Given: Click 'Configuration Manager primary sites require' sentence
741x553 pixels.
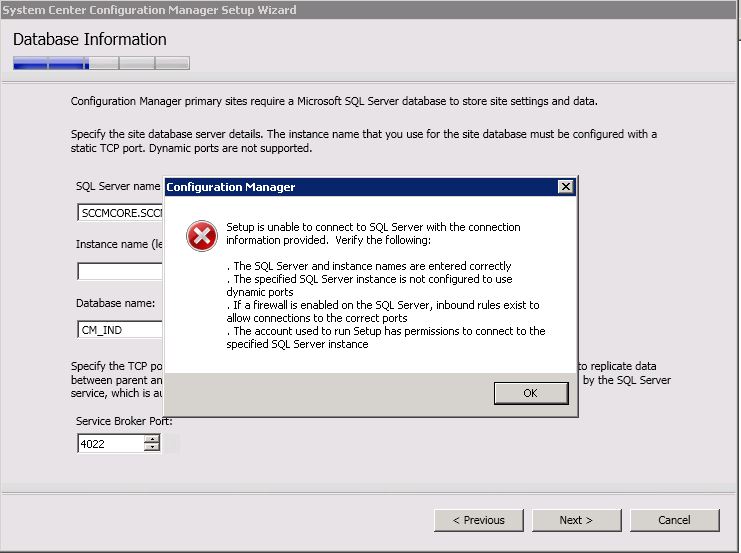Looking at the screenshot, I should [x=334, y=101].
